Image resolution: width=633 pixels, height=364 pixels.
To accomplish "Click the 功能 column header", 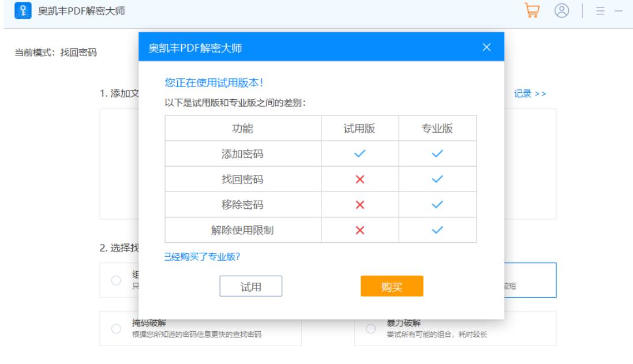I will [x=242, y=128].
